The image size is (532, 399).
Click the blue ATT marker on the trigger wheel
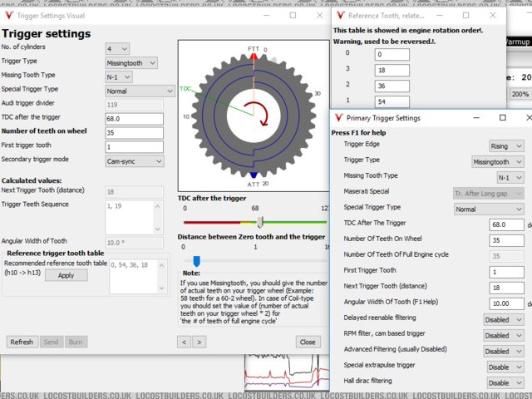253,174
